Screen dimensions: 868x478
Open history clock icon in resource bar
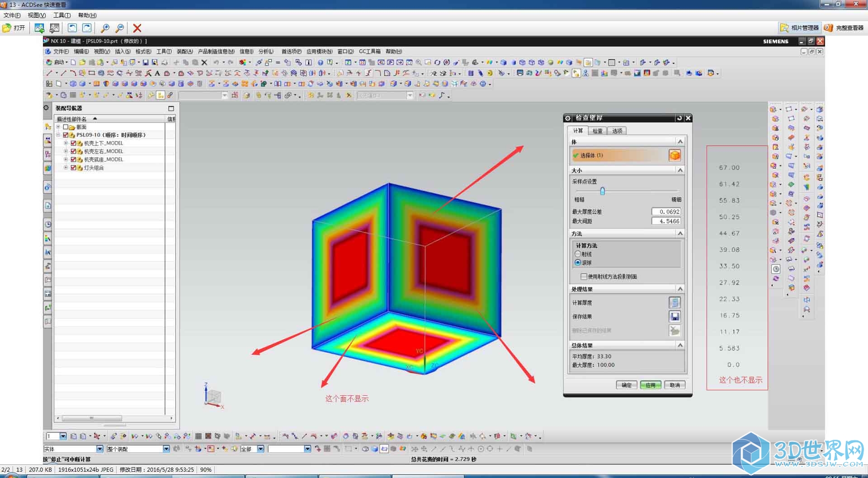pos(48,224)
